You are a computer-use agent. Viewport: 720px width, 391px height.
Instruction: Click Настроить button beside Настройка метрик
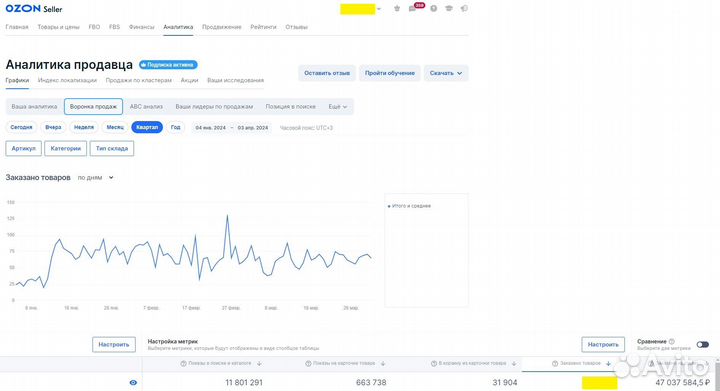(x=603, y=345)
